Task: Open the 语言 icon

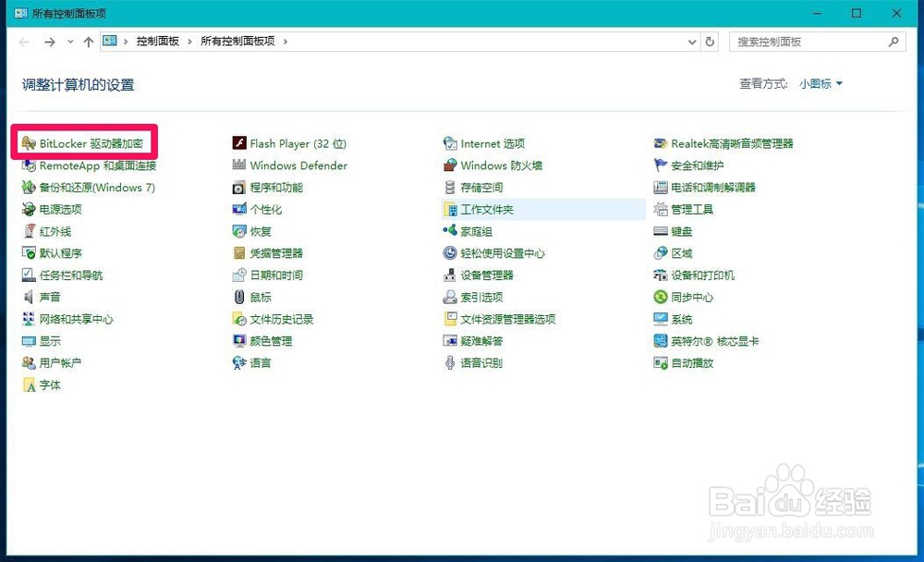Action: pyautogui.click(x=239, y=362)
